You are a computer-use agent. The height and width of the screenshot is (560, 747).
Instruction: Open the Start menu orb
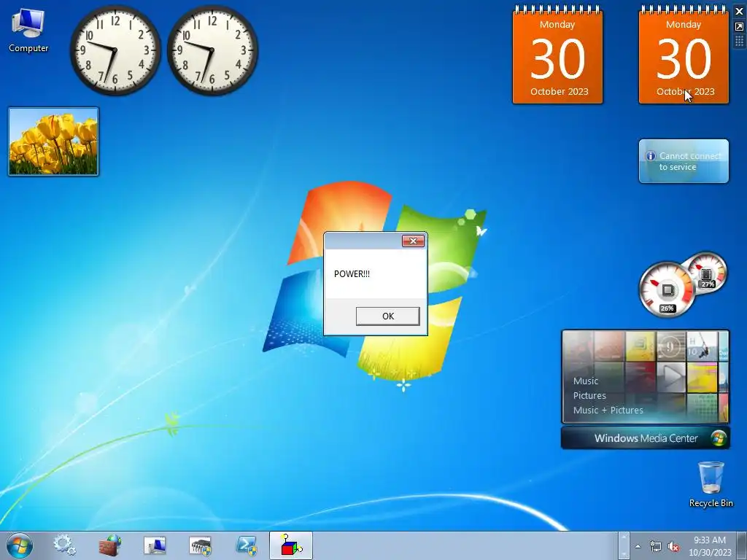pos(20,545)
